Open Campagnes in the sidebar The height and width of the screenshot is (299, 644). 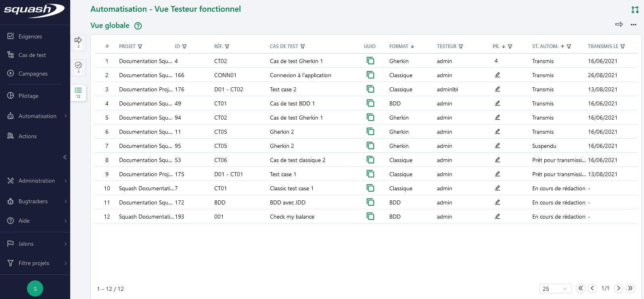33,74
